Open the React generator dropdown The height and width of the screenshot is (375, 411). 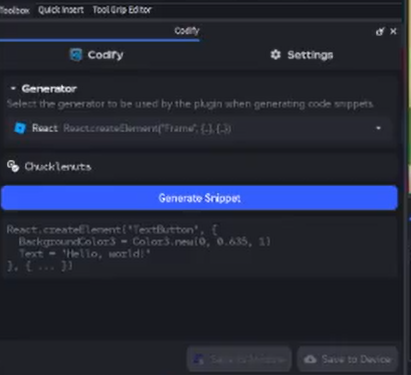[x=199, y=128]
